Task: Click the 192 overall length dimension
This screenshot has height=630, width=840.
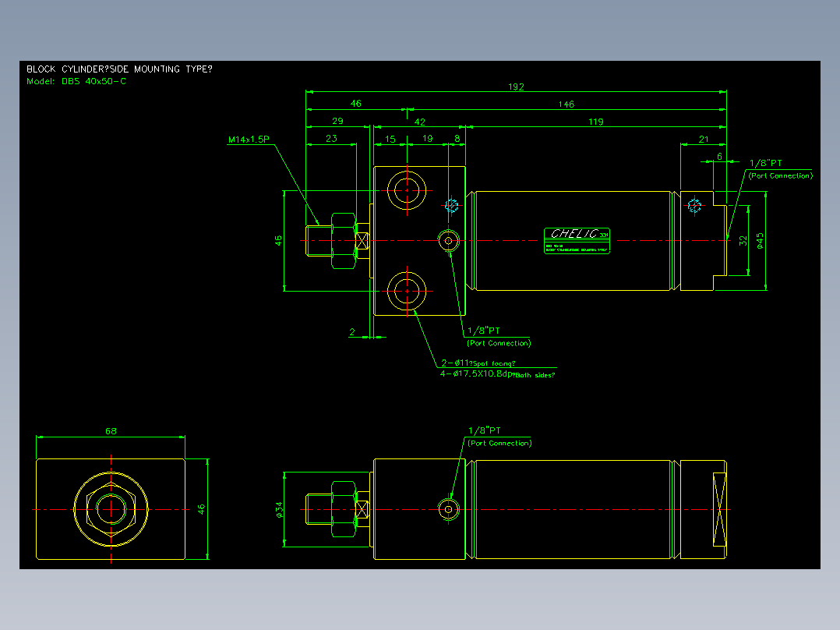Action: coord(516,87)
